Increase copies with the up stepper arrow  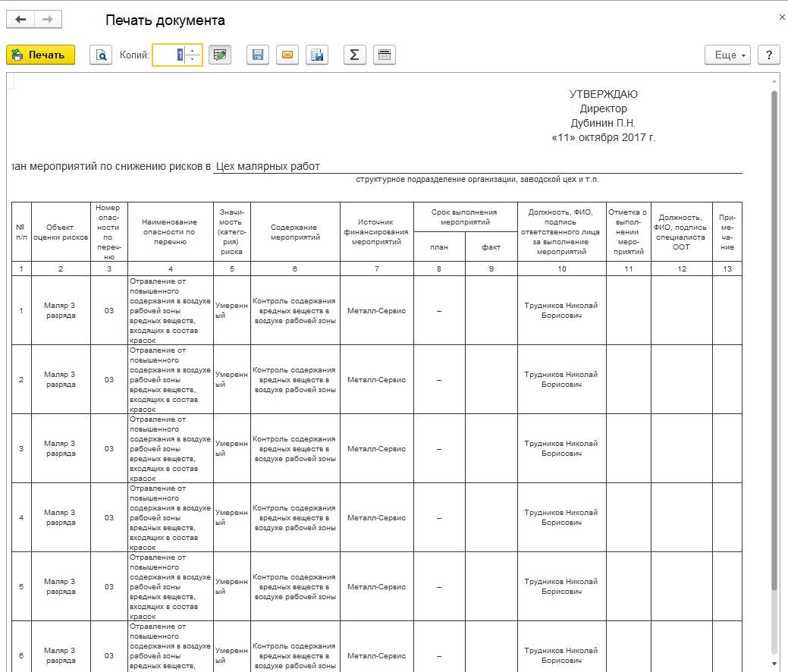pyautogui.click(x=193, y=50)
